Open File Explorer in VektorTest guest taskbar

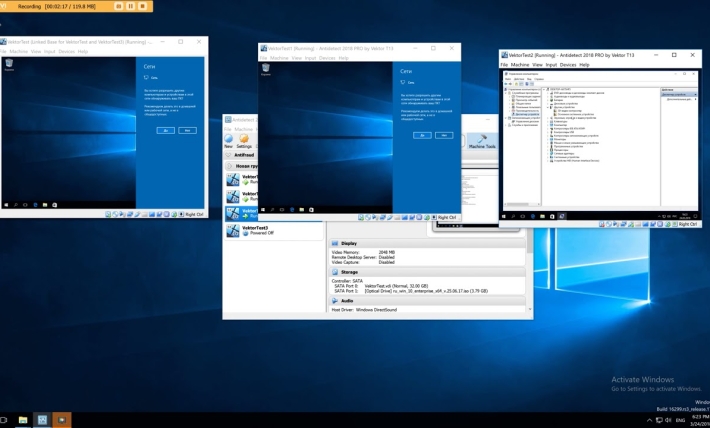[x=45, y=205]
